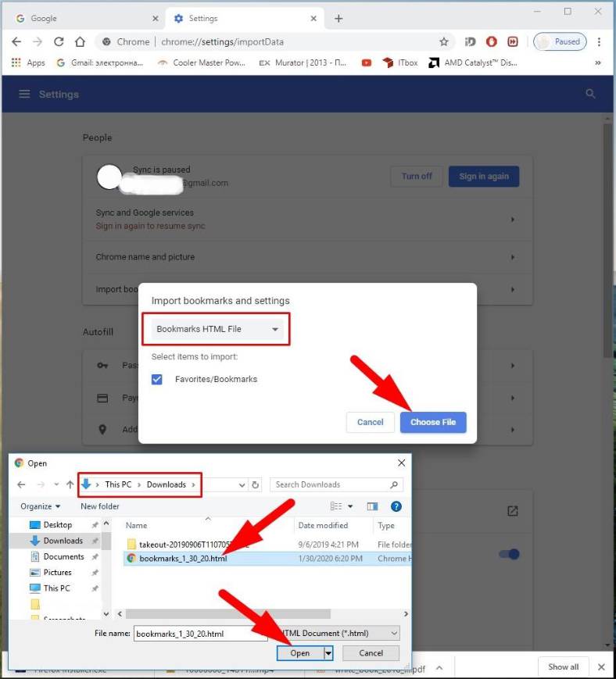Click Choose File button
The height and width of the screenshot is (679, 616).
433,422
